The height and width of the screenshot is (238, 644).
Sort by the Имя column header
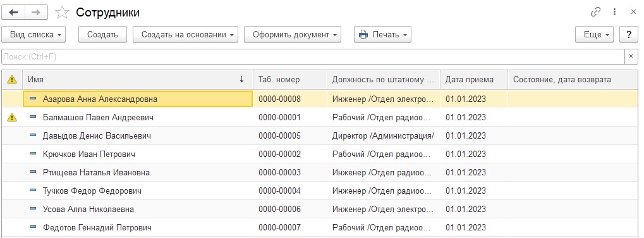click(138, 80)
